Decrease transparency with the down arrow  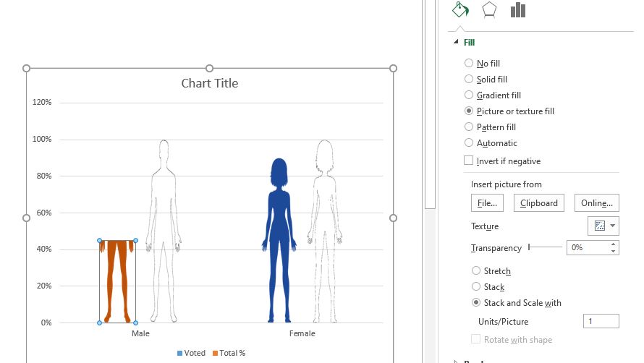(x=613, y=251)
